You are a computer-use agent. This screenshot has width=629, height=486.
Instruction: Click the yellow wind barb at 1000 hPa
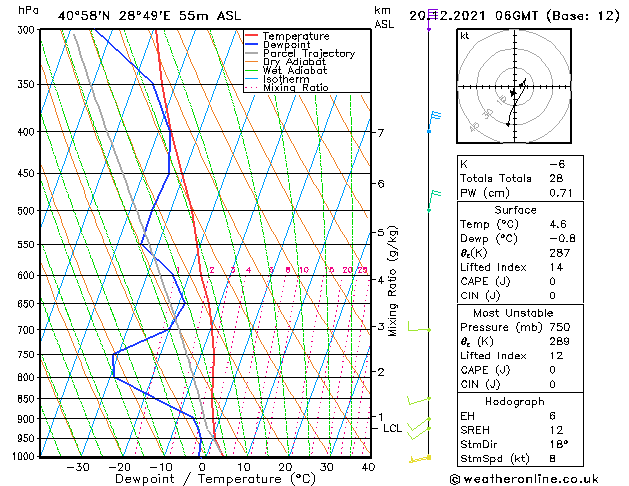(420, 459)
